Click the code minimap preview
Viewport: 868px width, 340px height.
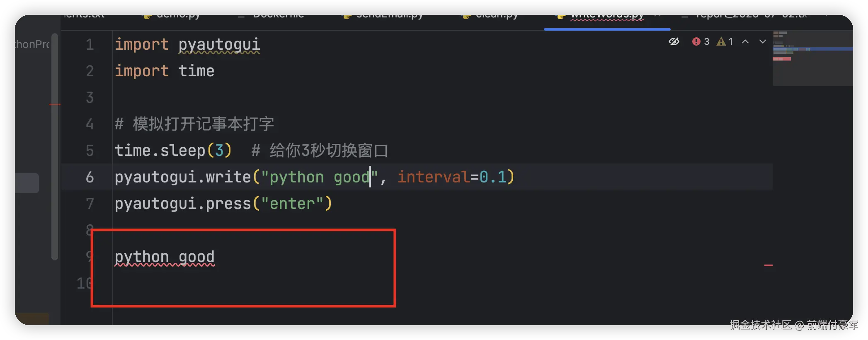[812, 58]
